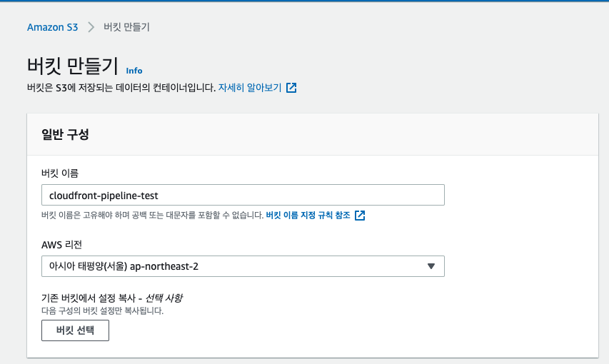Open the AWS 리전 ap-northeast-2 dropdown
This screenshot has height=364, width=609.
click(x=243, y=266)
